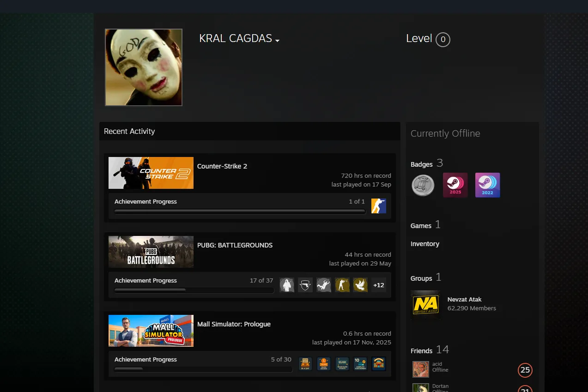Select PUBG pistol shield achievement icon

pos(305,285)
